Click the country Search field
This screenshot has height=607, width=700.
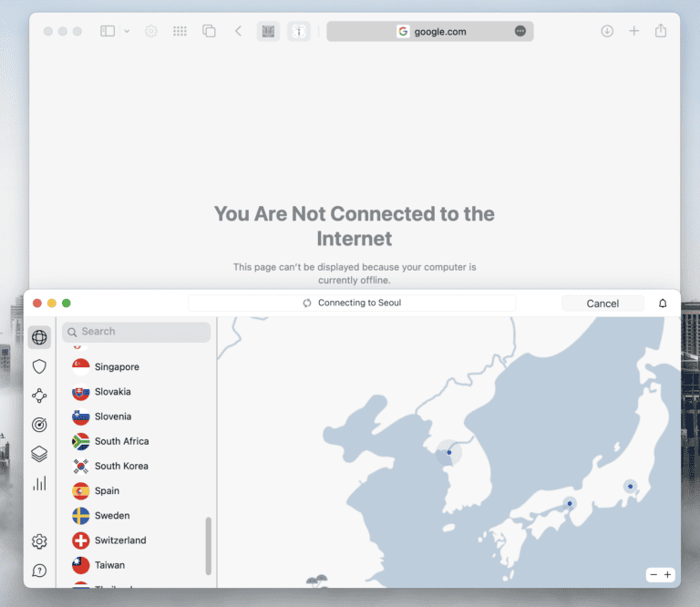pyautogui.click(x=136, y=332)
